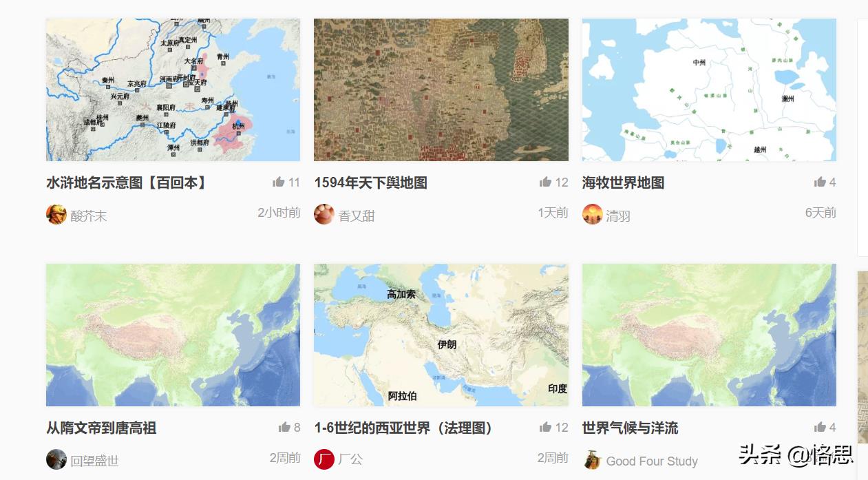Open author avatar for 酸芥末
This screenshot has width=868, height=480.
[x=56, y=214]
